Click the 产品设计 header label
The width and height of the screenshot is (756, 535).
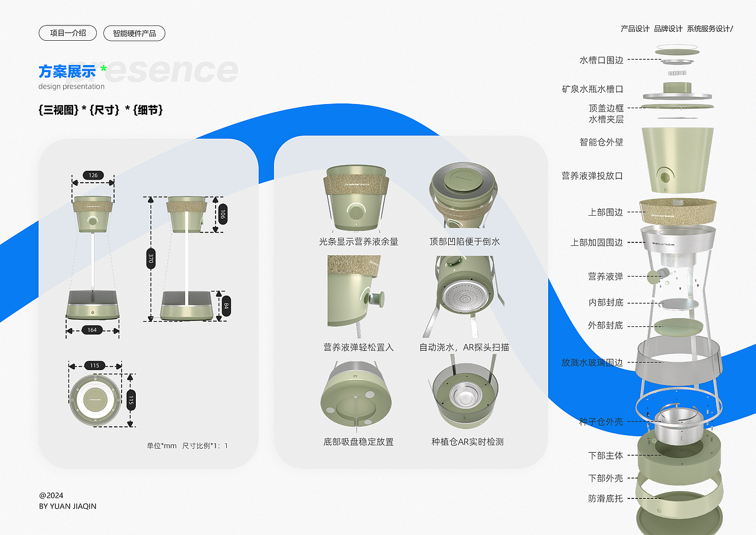(635, 28)
